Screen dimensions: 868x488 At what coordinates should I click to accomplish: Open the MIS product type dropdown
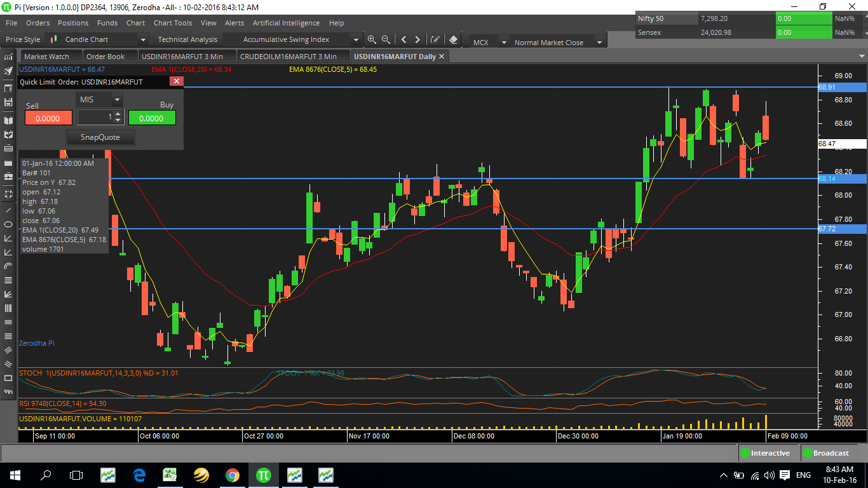point(117,100)
